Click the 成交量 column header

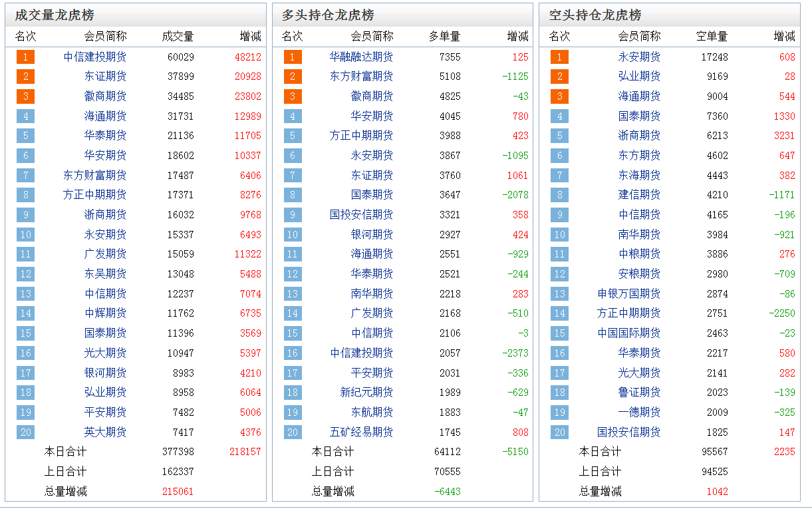coord(178,37)
